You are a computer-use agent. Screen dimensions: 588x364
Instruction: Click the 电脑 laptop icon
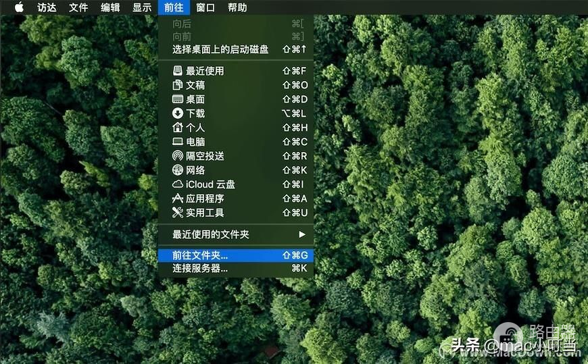tap(177, 141)
